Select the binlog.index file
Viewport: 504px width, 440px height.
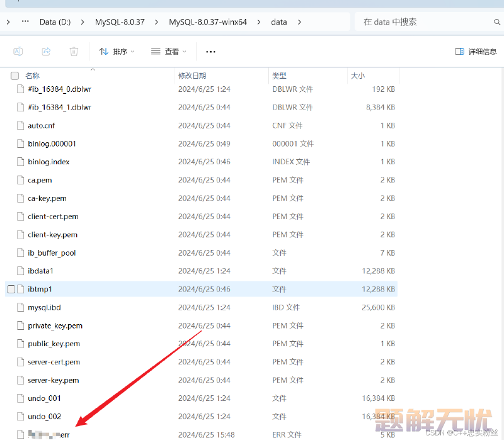(x=49, y=162)
